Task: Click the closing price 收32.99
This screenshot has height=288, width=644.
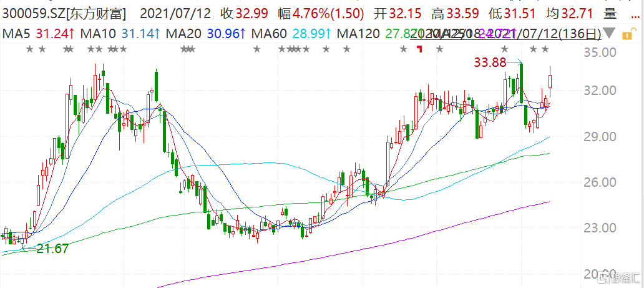Action: click(x=246, y=14)
